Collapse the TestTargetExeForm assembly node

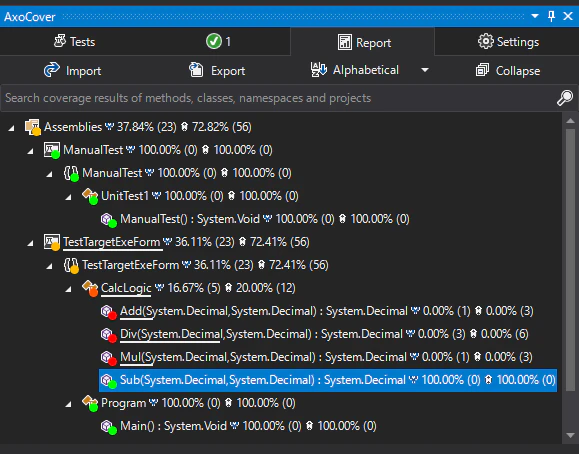[x=31, y=243]
